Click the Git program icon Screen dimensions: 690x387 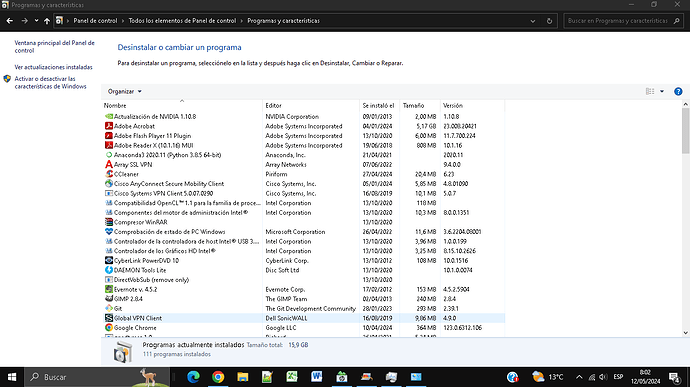(109, 309)
